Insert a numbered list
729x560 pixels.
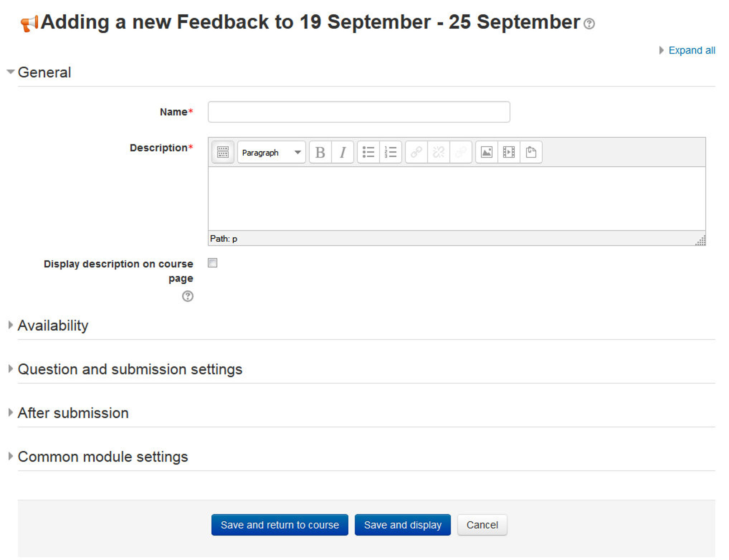[x=391, y=152]
